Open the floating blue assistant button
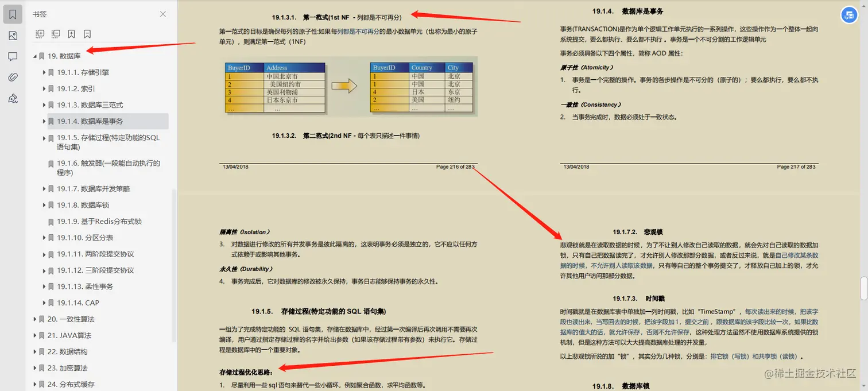 coord(849,15)
